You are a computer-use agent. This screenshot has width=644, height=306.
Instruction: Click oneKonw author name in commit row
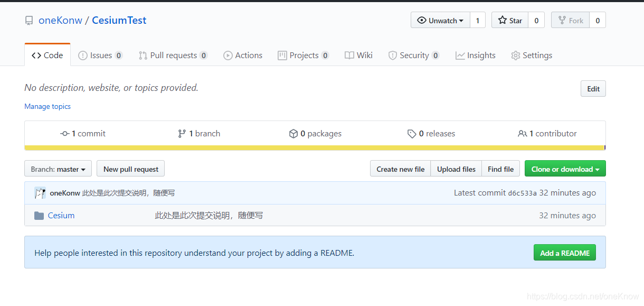65,193
